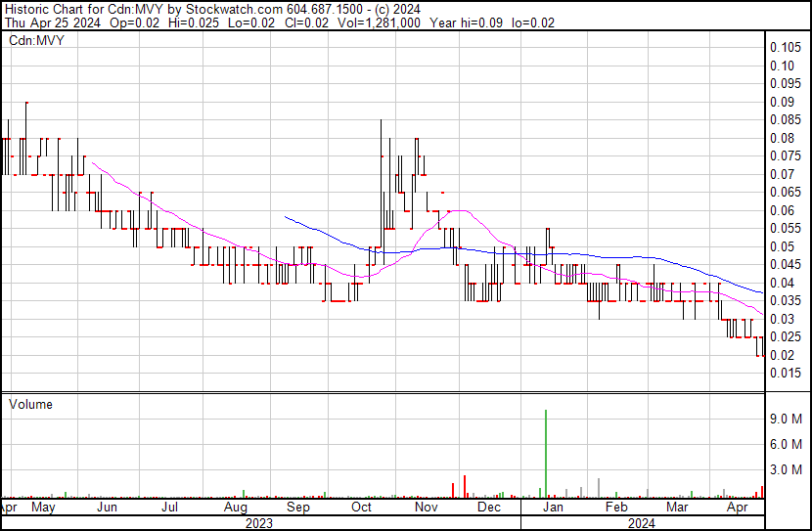Click the Cdn:MVY symbol label

click(x=34, y=42)
